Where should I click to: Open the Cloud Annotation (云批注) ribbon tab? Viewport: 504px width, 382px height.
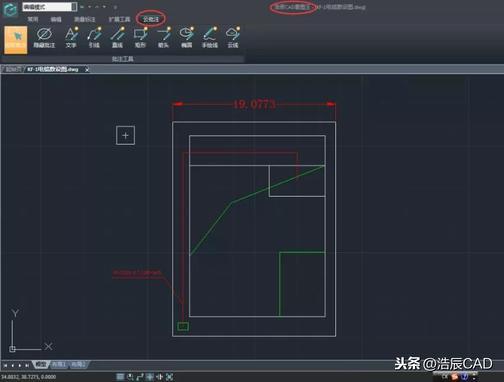[x=151, y=19]
